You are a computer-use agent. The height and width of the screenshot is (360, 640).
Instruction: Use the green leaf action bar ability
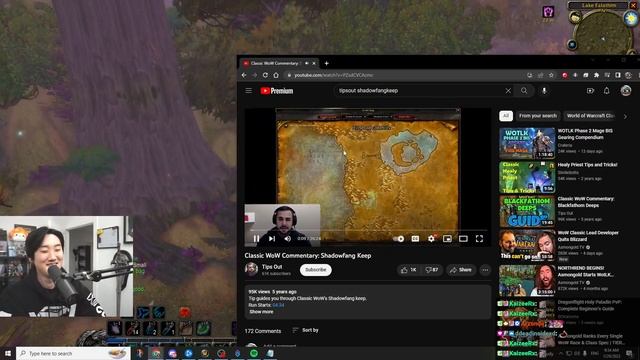click(x=203, y=328)
